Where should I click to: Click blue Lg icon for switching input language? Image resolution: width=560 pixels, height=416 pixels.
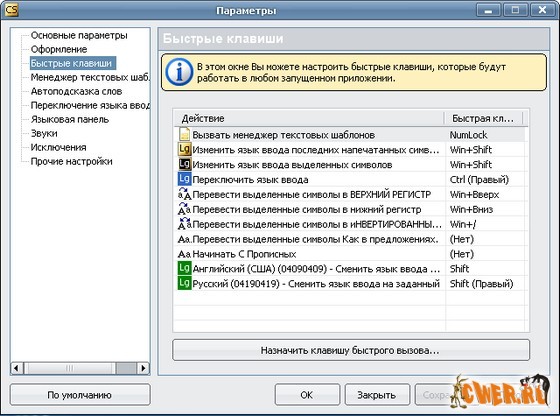pos(184,179)
